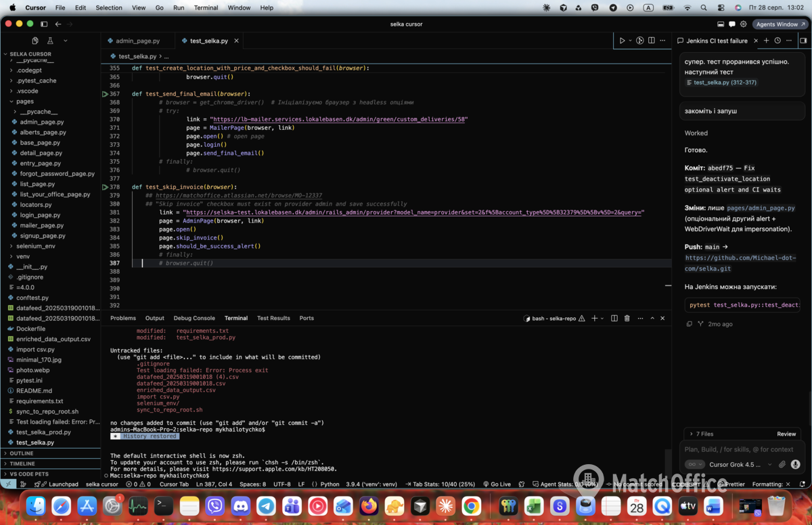This screenshot has width=812, height=525.
Task: Run test_skip_invoice from gutter
Action: [105, 187]
